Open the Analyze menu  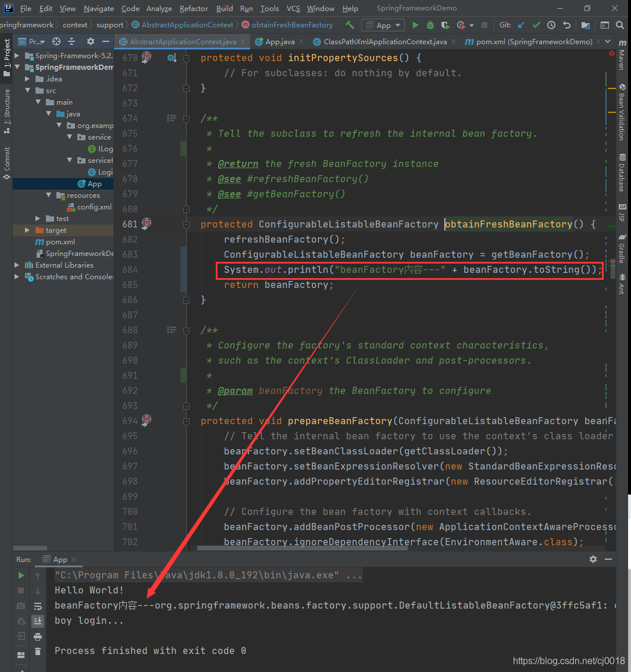[x=159, y=9]
